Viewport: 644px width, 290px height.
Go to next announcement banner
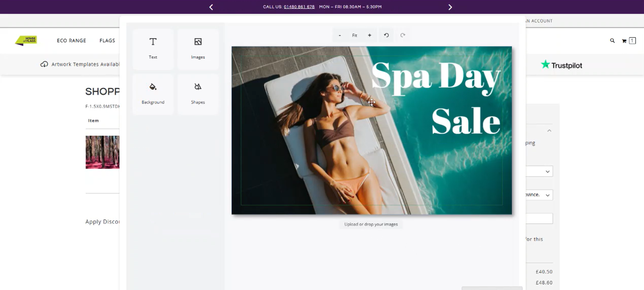pyautogui.click(x=450, y=7)
